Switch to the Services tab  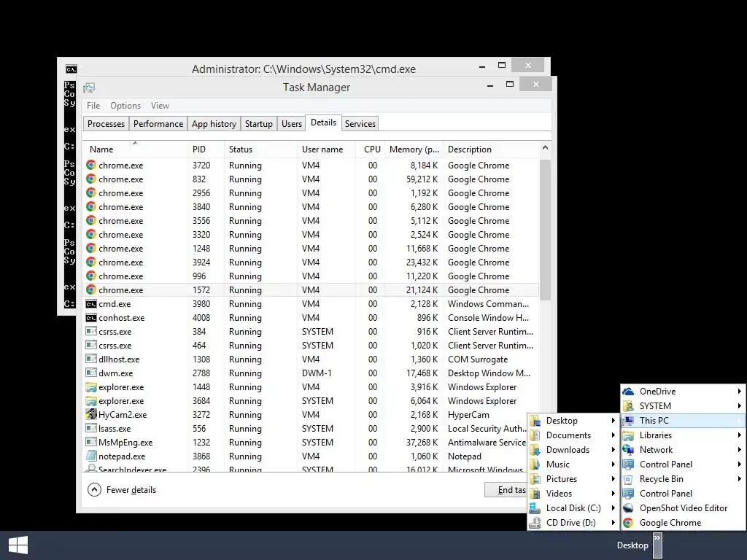(360, 124)
